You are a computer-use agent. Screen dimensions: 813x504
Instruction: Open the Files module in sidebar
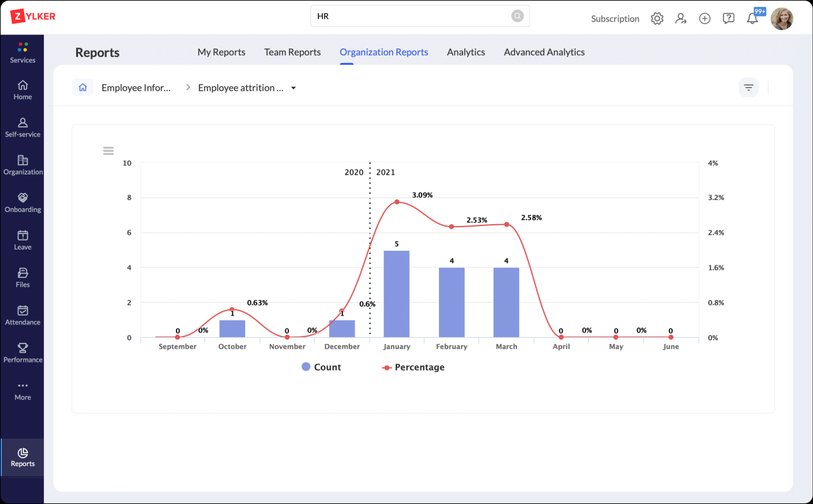coord(23,273)
